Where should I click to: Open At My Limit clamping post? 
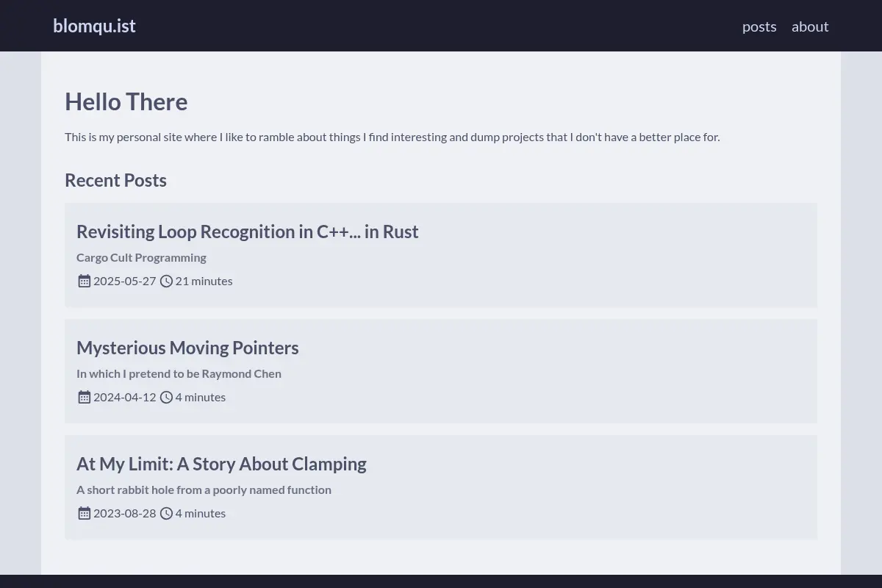(221, 464)
